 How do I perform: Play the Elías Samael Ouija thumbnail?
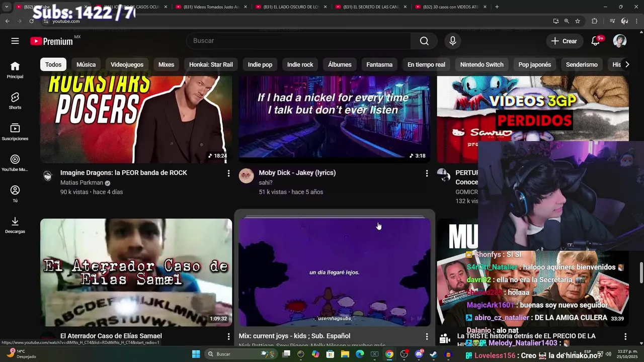[136, 273]
